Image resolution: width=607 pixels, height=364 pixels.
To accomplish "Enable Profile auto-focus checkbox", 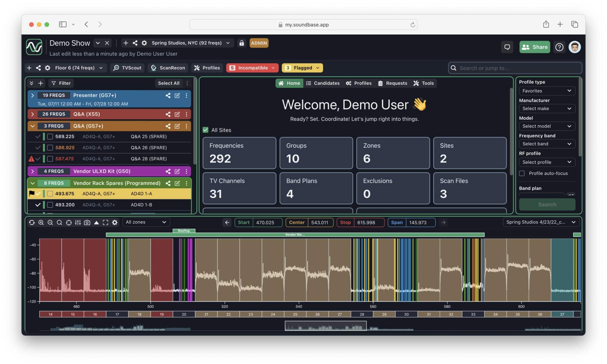I will pos(522,173).
